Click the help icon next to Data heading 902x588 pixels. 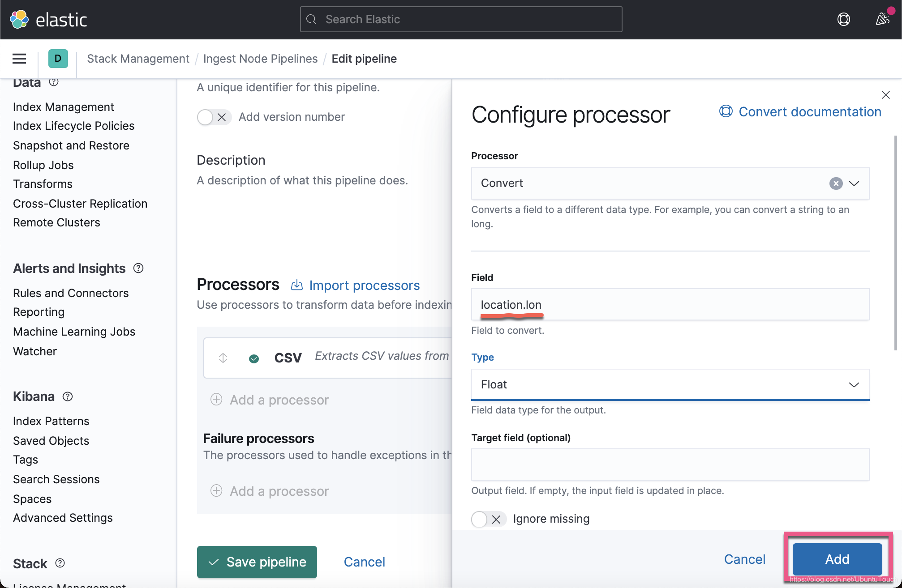point(54,82)
